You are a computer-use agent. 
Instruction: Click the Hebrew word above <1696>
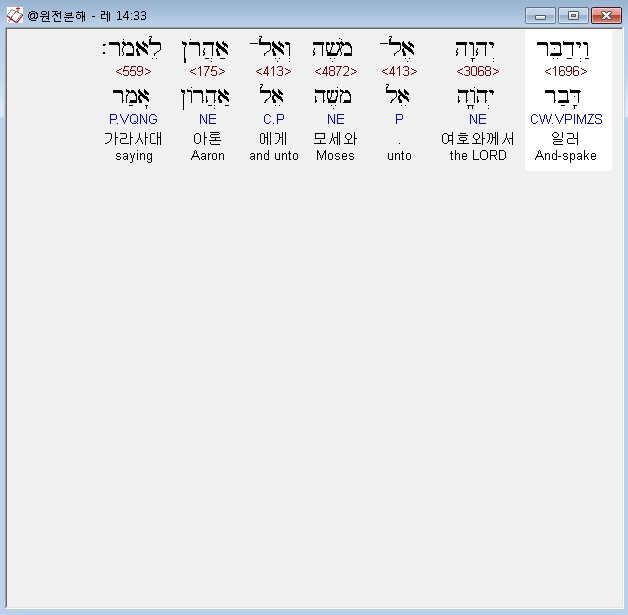[563, 49]
